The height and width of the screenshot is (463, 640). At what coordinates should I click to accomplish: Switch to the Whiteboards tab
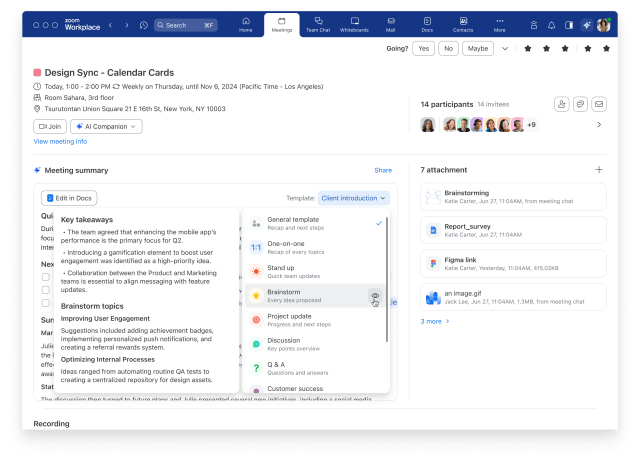354,24
